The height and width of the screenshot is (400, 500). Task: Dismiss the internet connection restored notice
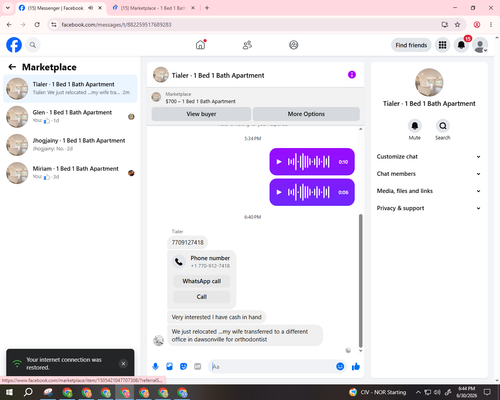[123, 364]
